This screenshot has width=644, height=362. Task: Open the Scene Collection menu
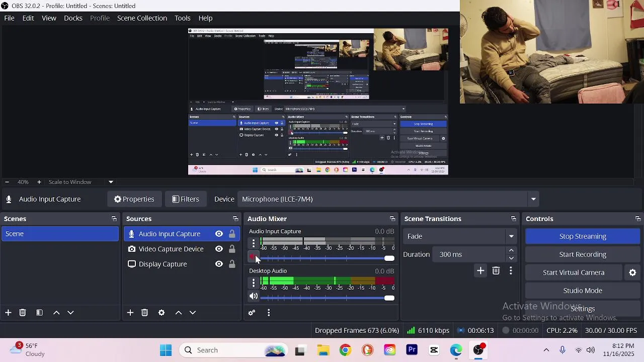pos(142,18)
